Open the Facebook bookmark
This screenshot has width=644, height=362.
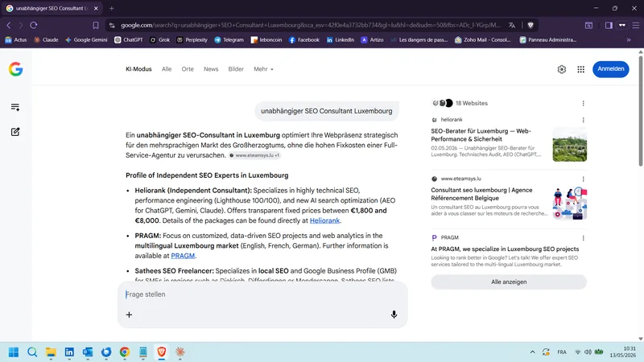(x=304, y=39)
